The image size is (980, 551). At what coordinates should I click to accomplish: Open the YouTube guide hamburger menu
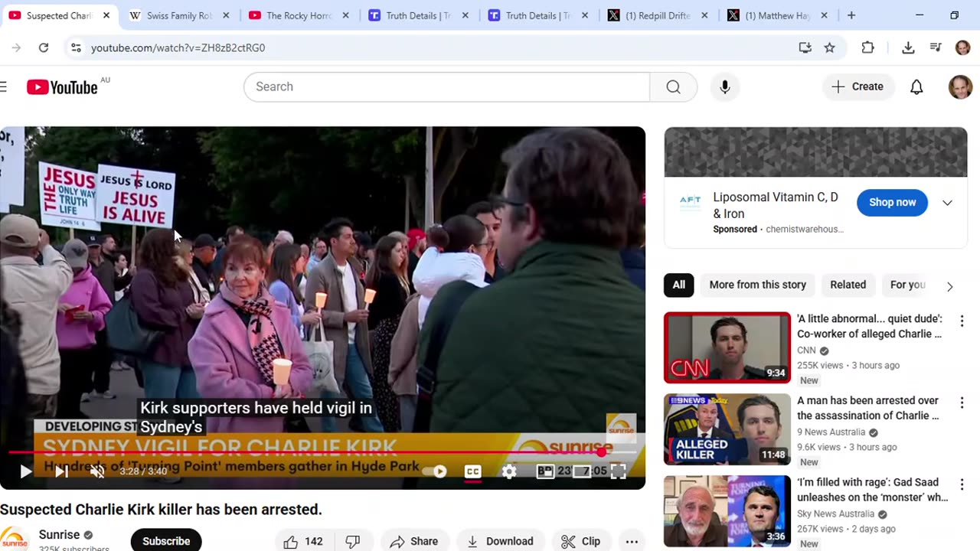(x=3, y=86)
